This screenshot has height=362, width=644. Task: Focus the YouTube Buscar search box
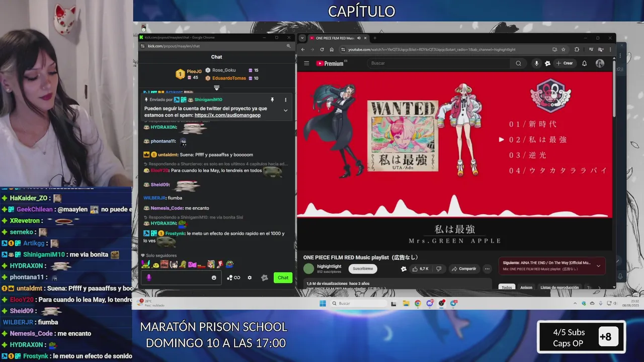pyautogui.click(x=439, y=63)
